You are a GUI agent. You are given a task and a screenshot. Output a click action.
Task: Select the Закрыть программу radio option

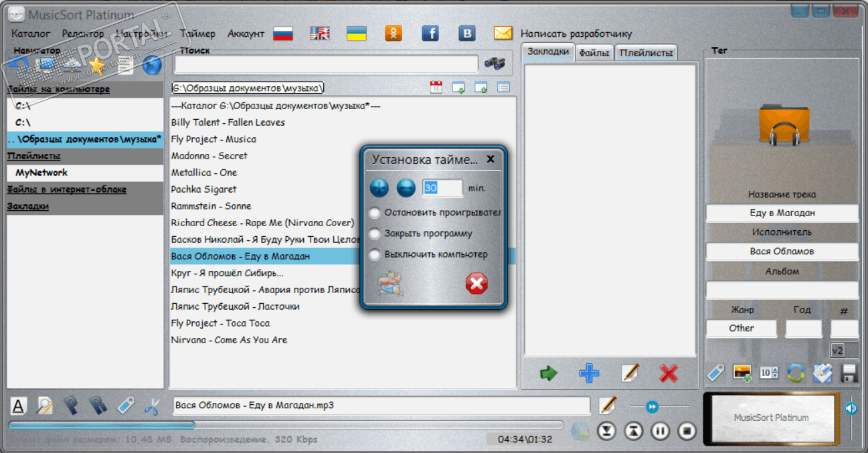[x=375, y=234]
